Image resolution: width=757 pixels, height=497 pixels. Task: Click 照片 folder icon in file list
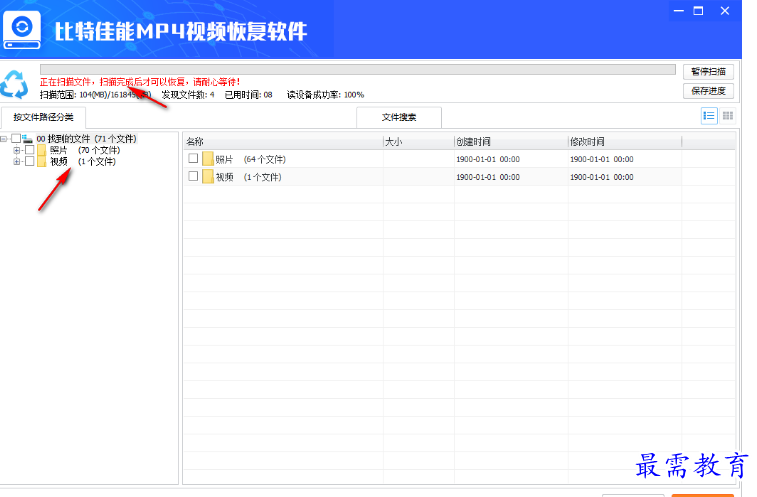pos(208,159)
